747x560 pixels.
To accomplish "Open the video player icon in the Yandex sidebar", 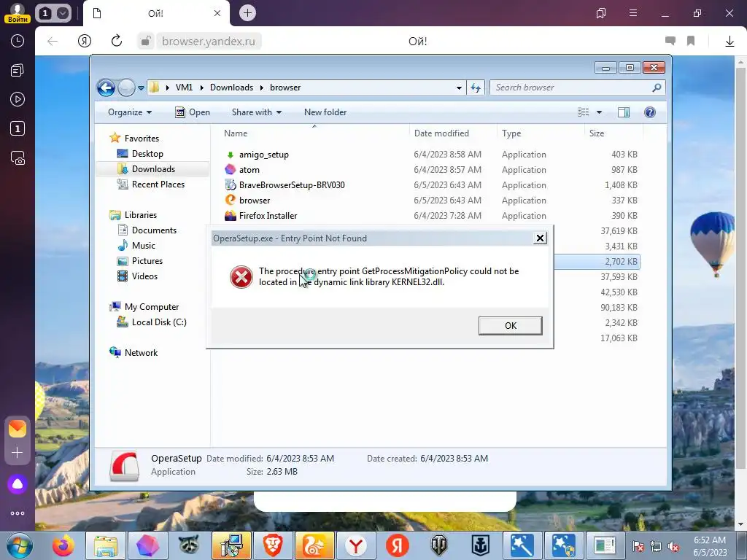I will (18, 99).
